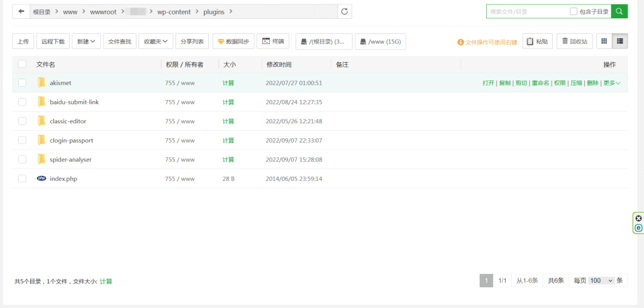
Task: Check the classic-editor row checkbox
Action: coord(22,121)
